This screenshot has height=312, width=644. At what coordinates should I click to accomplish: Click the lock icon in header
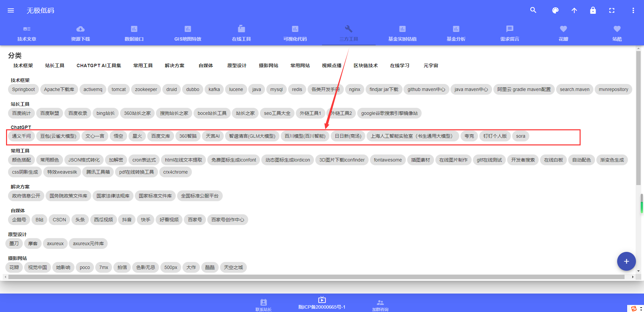point(593,10)
